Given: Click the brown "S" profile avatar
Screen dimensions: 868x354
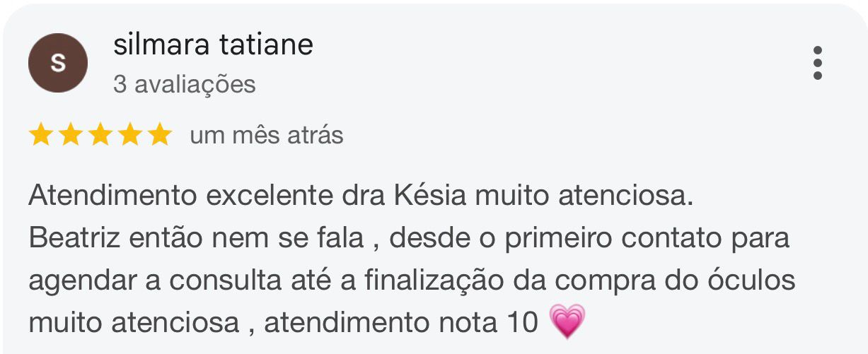Looking at the screenshot, I should coord(58,63).
